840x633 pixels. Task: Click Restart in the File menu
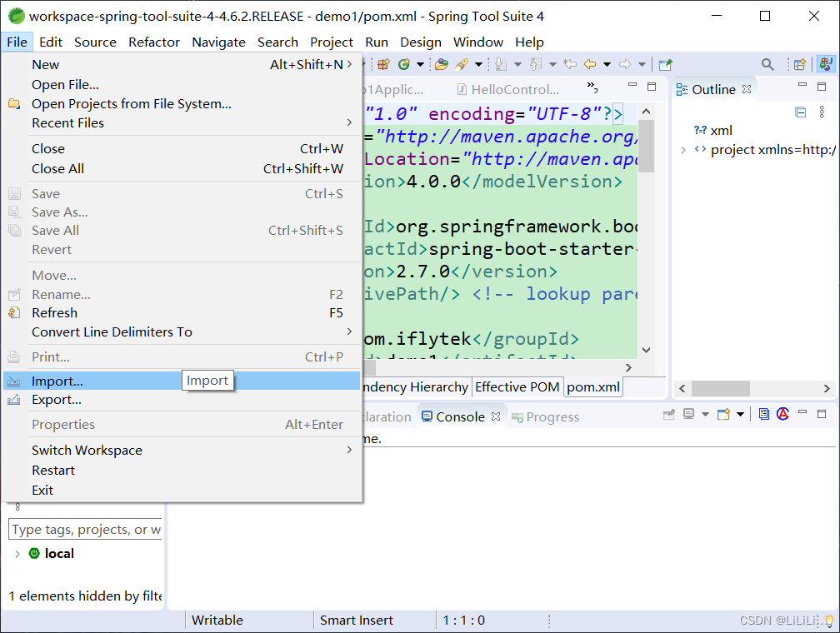pyautogui.click(x=181, y=471)
